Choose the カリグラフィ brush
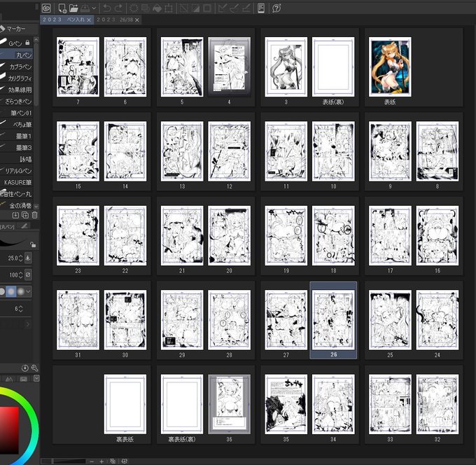 pos(16,78)
